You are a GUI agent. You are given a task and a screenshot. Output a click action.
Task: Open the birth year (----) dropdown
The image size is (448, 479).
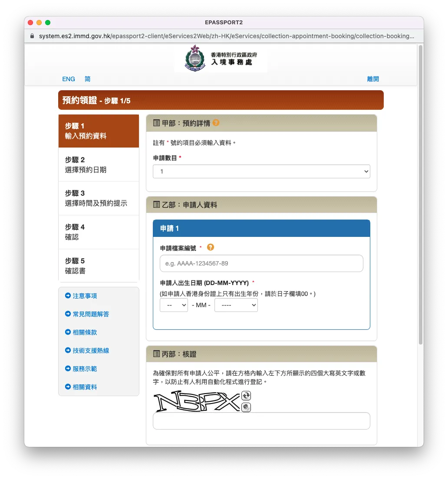pyautogui.click(x=236, y=305)
